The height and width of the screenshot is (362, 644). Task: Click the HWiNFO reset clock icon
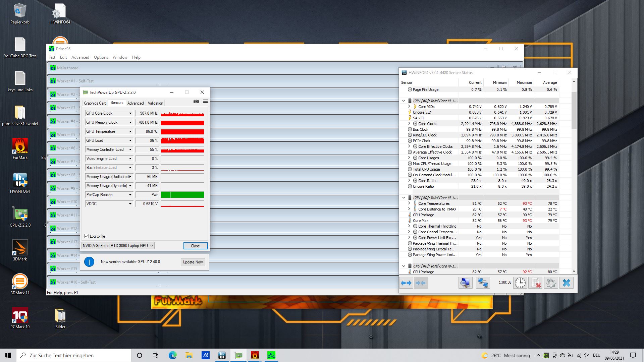(520, 283)
